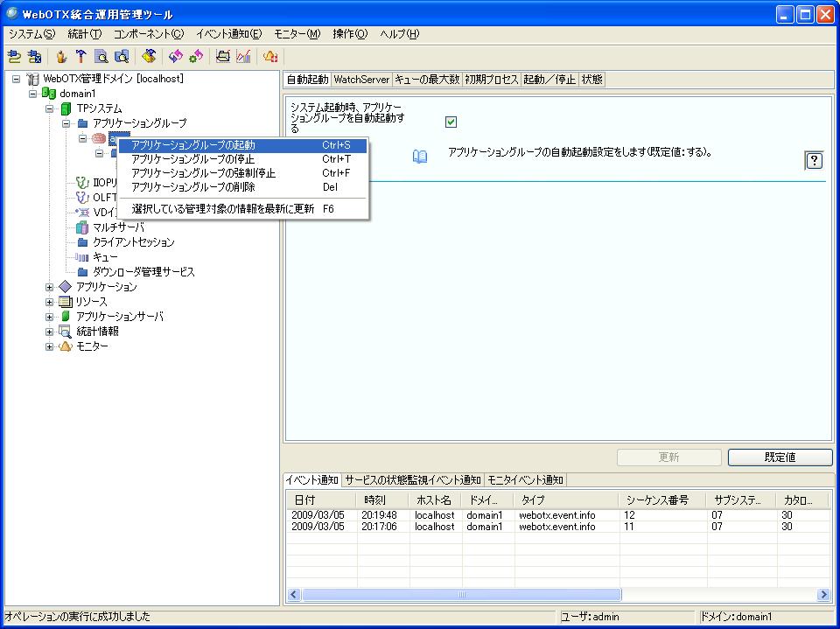Toggle the auto-start application group checkbox
The image size is (840, 629).
tap(451, 122)
